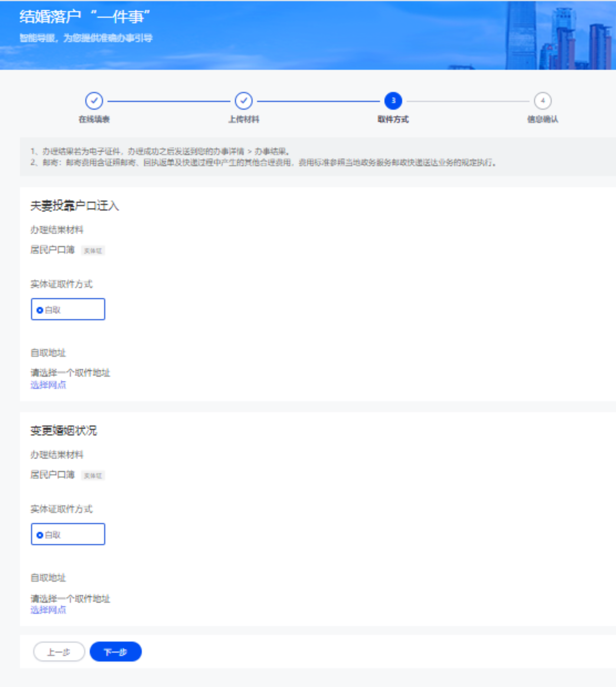Proceed with the 下一步 button
The height and width of the screenshot is (687, 616).
pos(115,652)
